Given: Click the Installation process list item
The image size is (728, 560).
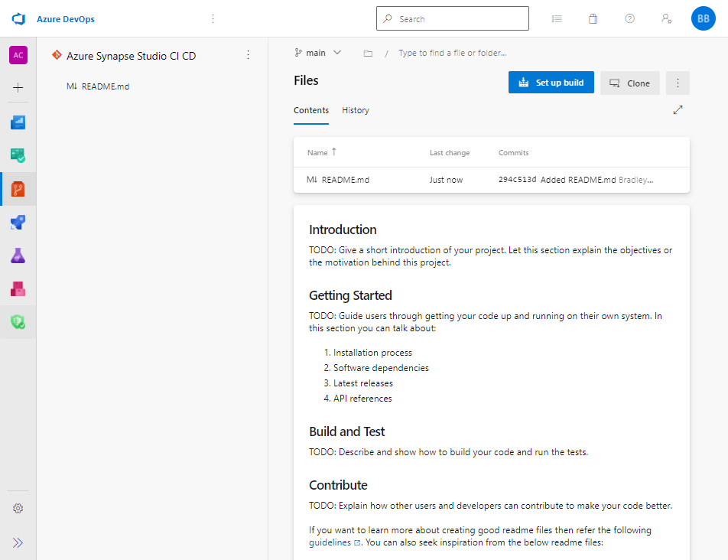Looking at the screenshot, I should point(372,353).
